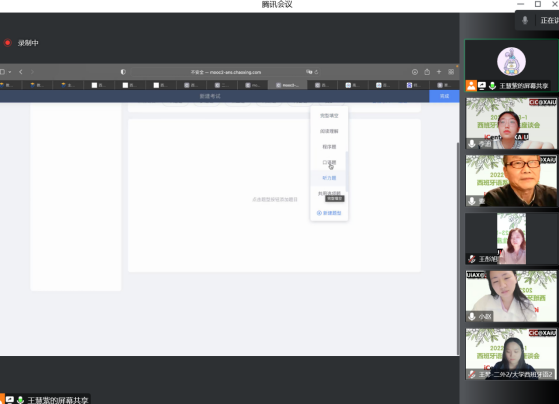Screen dimensions: 559x404
Task: Choose 阅读理解 from the question type menu
Action: (329, 131)
